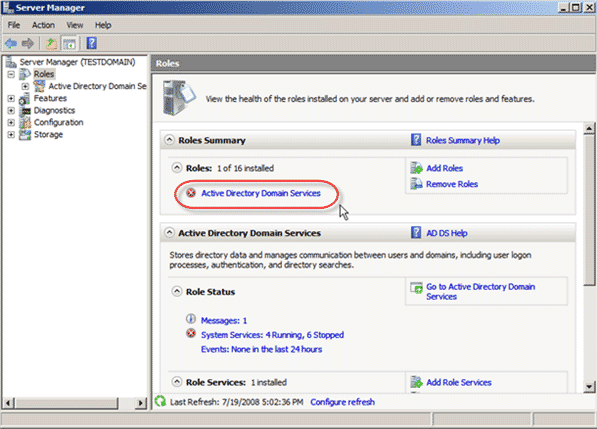
Task: Expand the Configuration tree node
Action: click(x=11, y=123)
